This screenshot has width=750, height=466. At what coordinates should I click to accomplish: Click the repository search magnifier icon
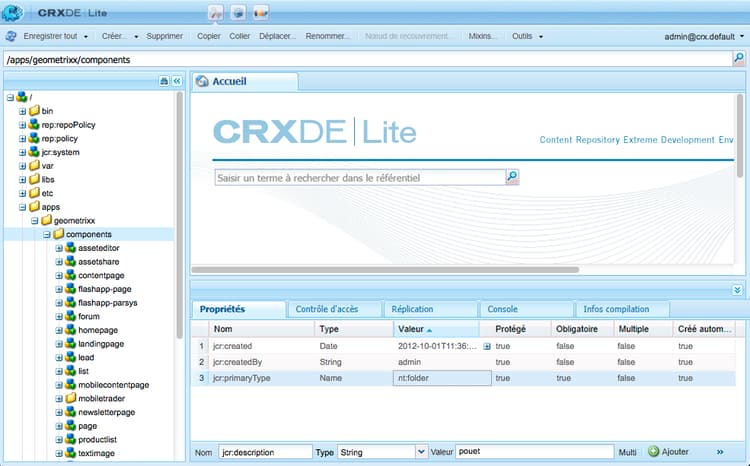click(x=512, y=177)
